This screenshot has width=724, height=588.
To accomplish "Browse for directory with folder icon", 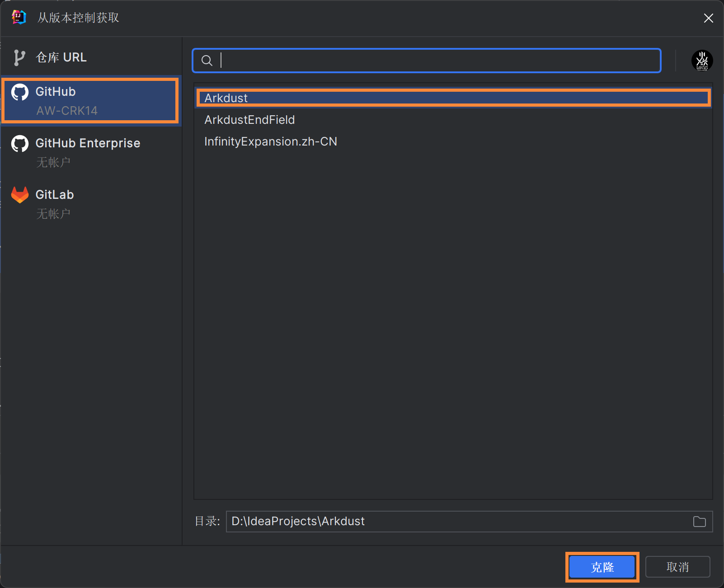I will click(x=699, y=522).
